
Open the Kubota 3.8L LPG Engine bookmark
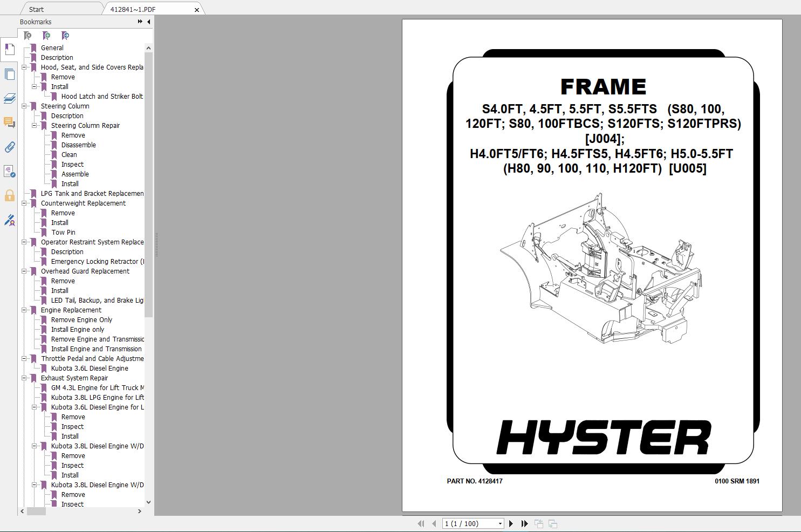coord(97,398)
